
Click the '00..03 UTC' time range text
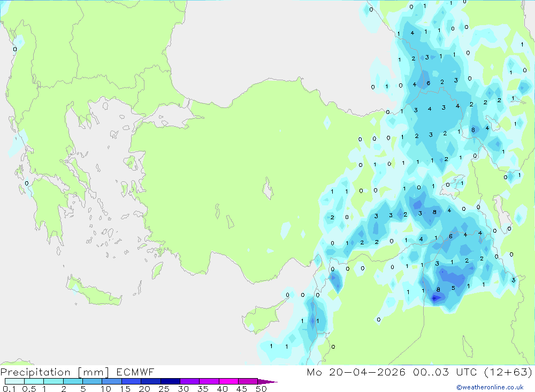click(445, 372)
